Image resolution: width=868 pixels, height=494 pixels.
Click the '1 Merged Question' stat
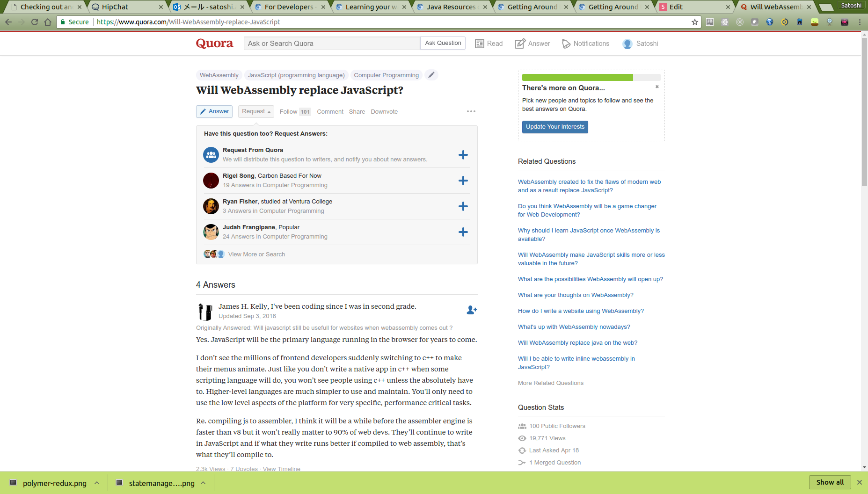point(555,463)
